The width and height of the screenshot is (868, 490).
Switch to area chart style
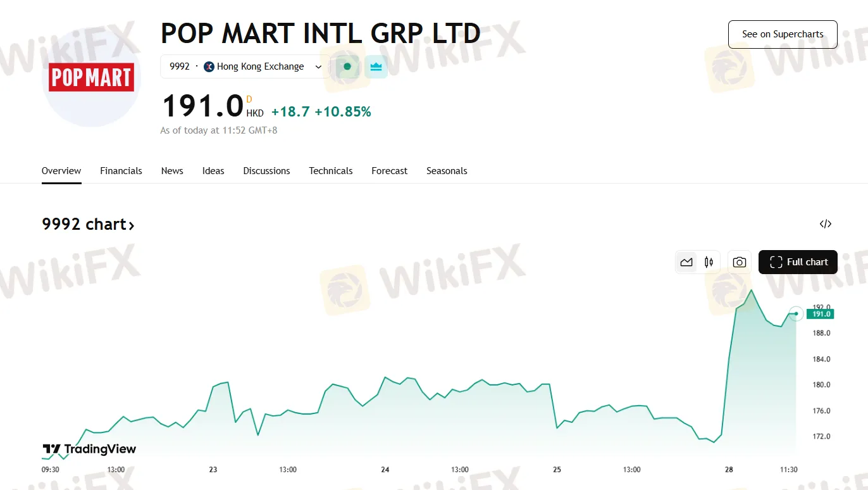click(x=686, y=262)
